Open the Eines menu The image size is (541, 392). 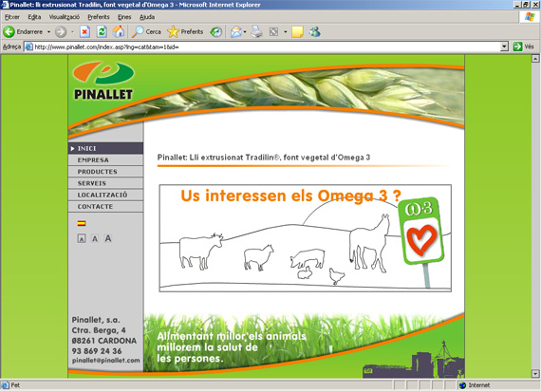(124, 17)
